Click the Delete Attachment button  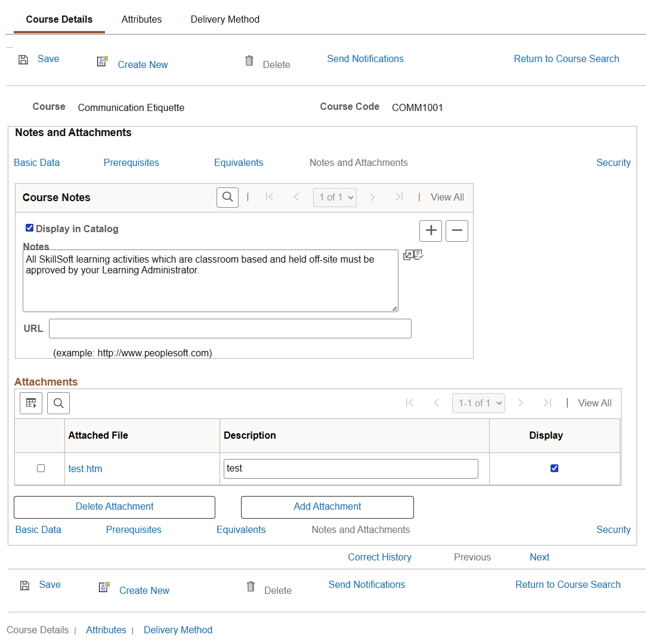[x=115, y=507]
